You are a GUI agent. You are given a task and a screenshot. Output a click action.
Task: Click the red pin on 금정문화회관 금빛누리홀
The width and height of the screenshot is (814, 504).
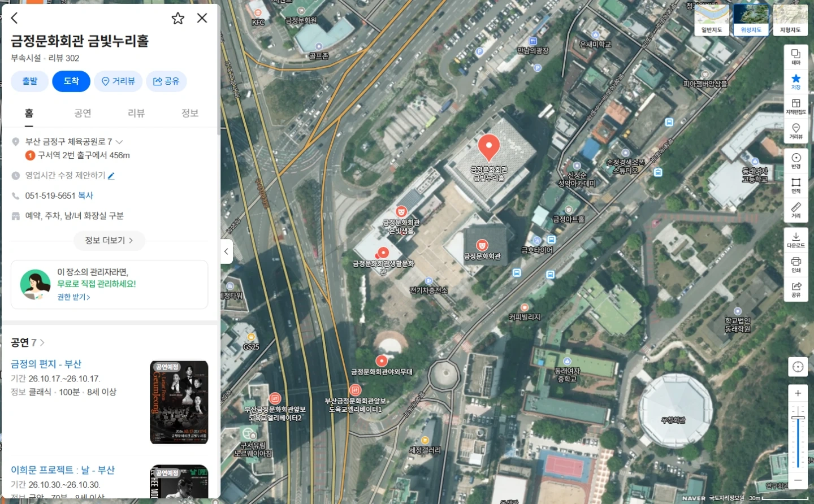tap(488, 147)
